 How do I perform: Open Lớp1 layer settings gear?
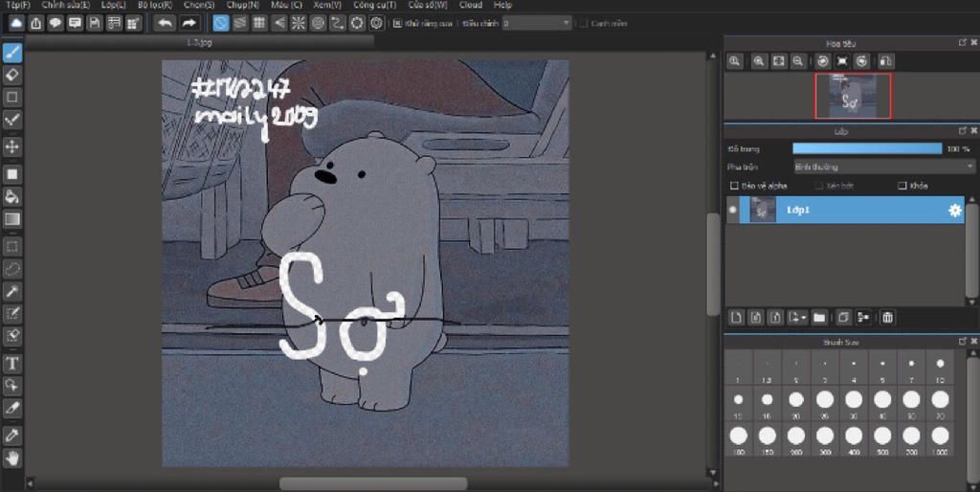(x=954, y=211)
